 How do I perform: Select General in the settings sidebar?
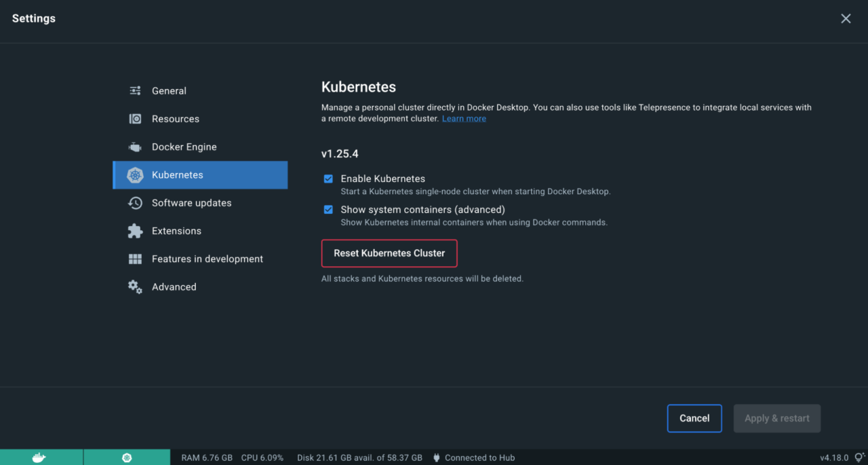(x=169, y=90)
